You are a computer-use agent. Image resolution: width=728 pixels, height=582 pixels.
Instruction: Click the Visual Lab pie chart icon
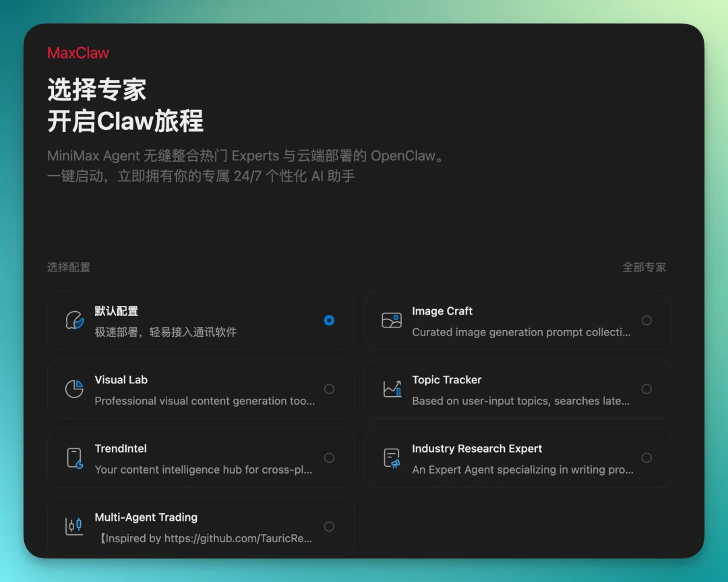coord(74,389)
